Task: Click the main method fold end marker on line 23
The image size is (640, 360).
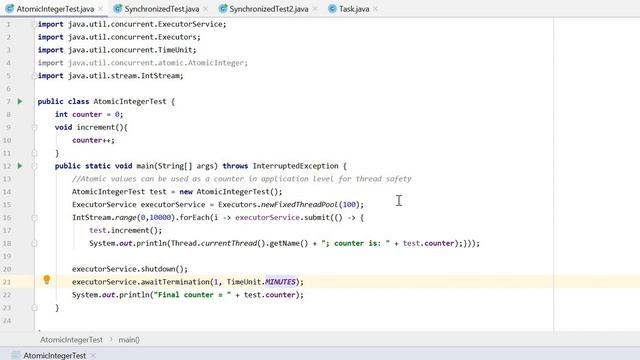Action: point(34,308)
